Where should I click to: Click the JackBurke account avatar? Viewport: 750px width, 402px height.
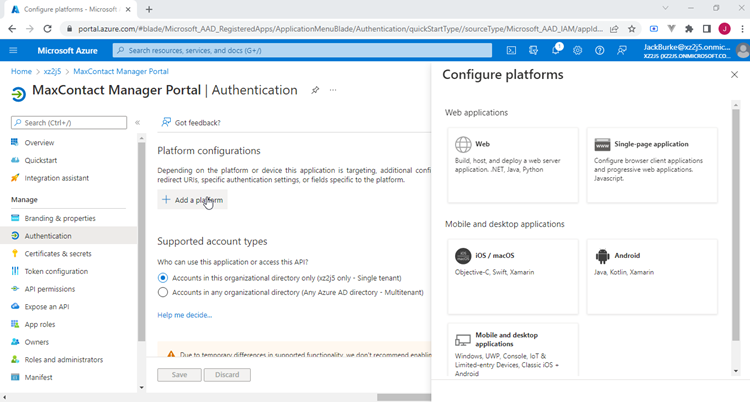[x=743, y=50]
